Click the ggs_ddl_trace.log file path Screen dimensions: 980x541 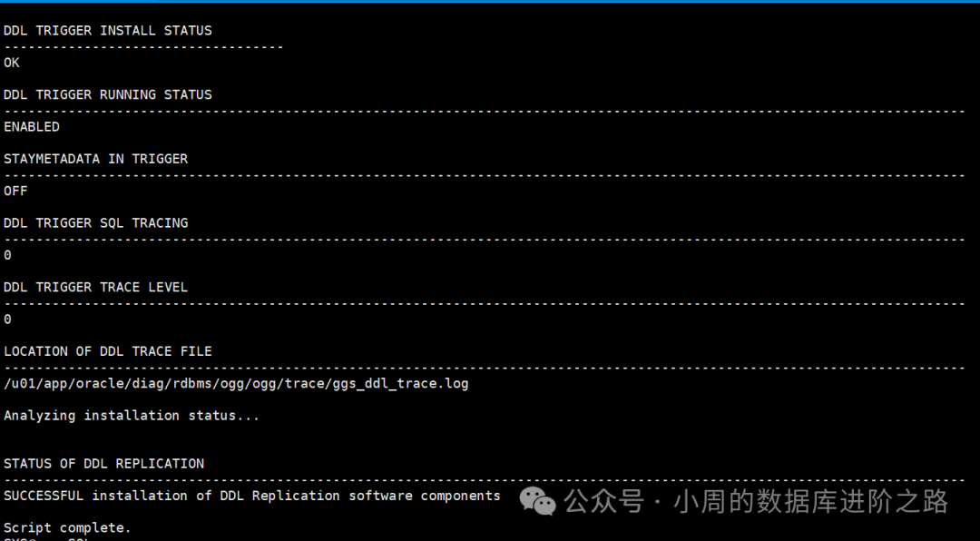point(236,384)
